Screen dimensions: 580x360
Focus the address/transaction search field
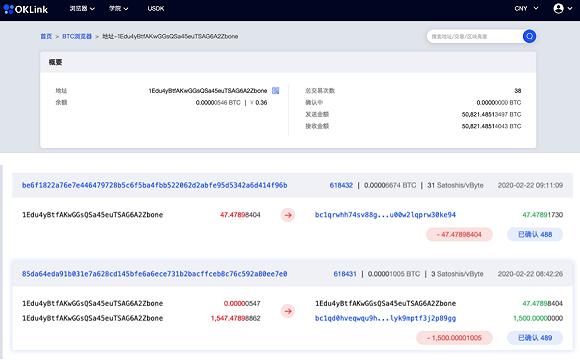click(x=475, y=36)
